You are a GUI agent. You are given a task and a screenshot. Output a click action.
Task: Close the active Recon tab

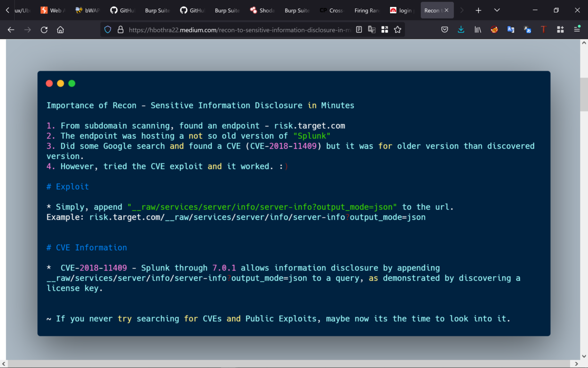(446, 10)
